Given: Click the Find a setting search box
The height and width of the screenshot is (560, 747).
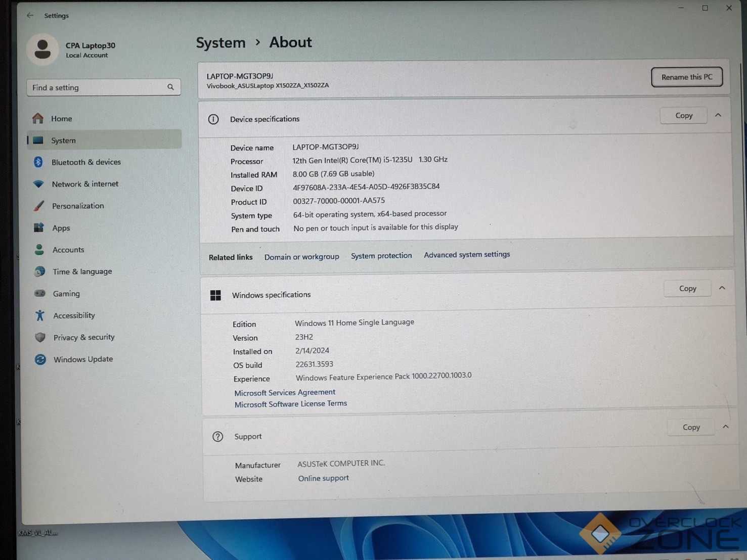Looking at the screenshot, I should coord(96,87).
